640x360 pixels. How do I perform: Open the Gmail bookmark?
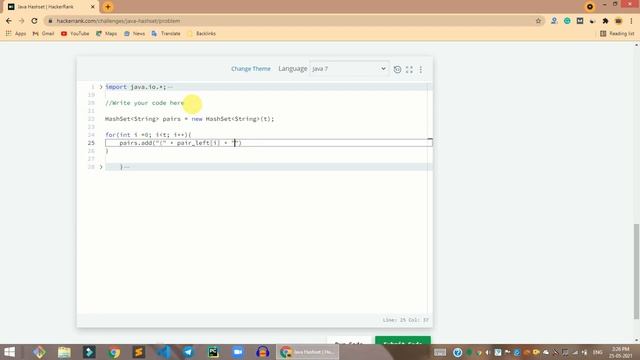click(43, 33)
